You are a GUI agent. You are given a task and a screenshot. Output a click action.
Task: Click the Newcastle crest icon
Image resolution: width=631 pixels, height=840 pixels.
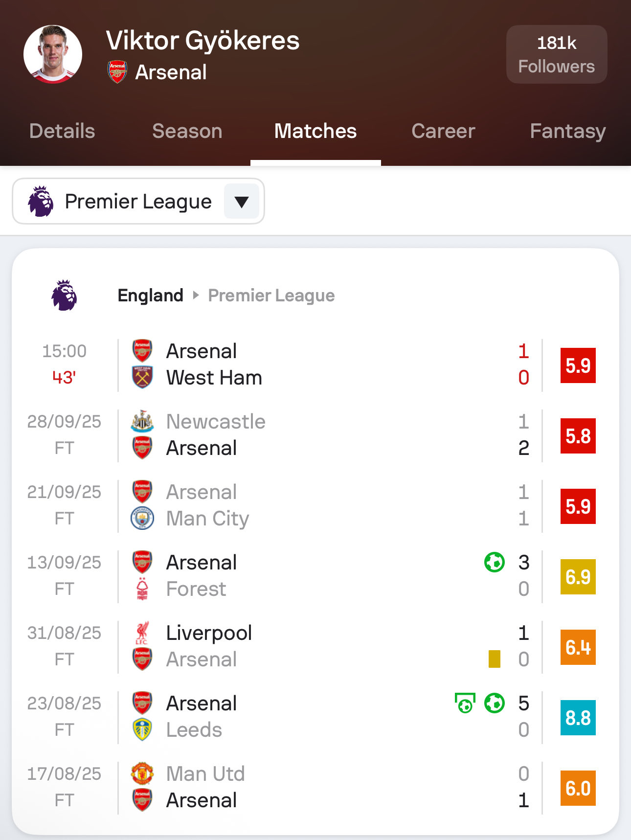point(142,421)
